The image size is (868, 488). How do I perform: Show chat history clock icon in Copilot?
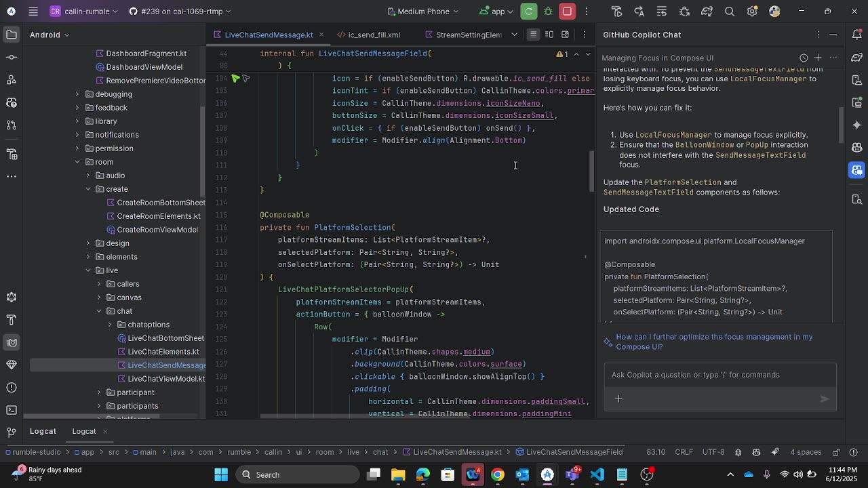(x=804, y=58)
